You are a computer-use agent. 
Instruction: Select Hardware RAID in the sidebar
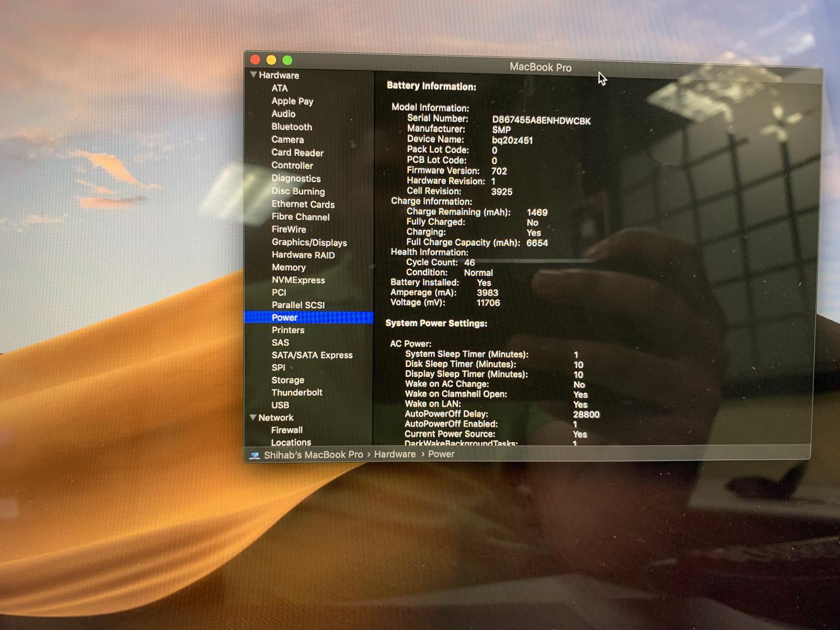coord(303,255)
